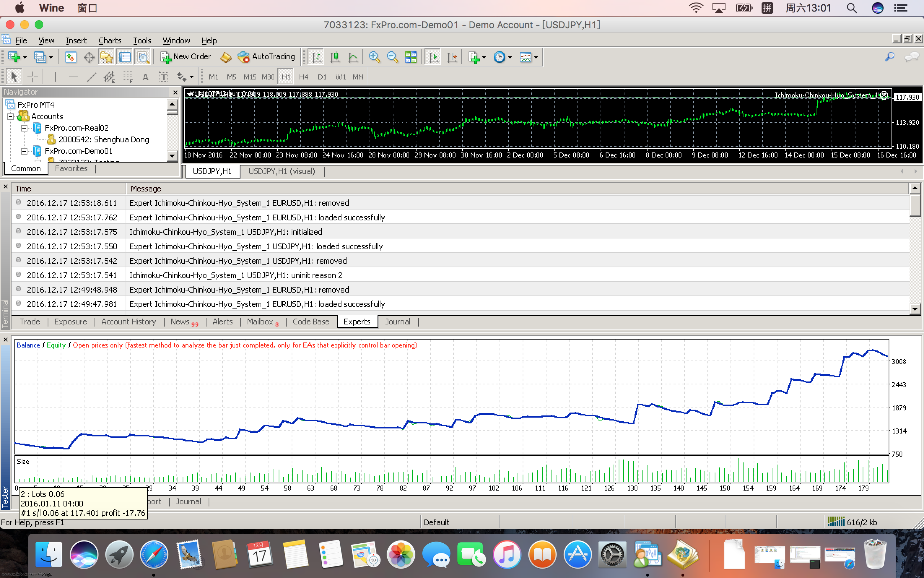Select the Text tool A

point(145,77)
